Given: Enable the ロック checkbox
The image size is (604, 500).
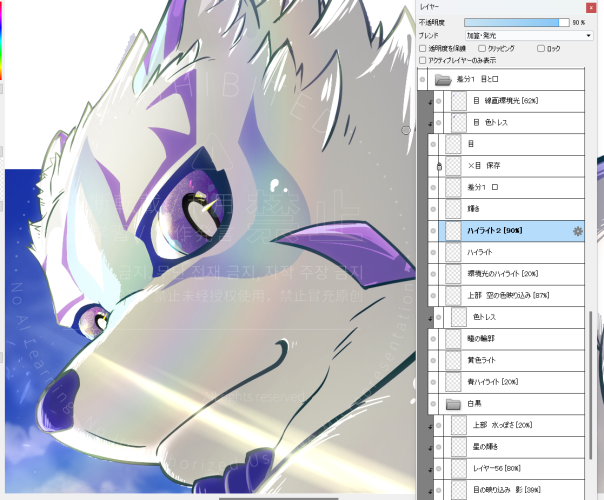Looking at the screenshot, I should 541,49.
